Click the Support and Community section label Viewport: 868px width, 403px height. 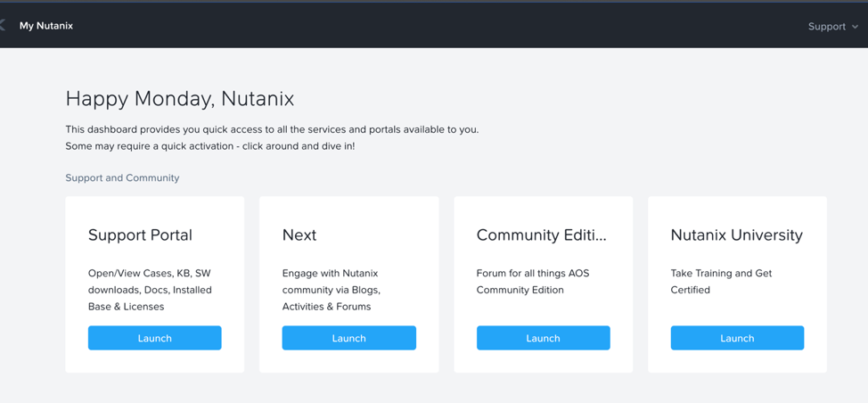[x=122, y=177]
